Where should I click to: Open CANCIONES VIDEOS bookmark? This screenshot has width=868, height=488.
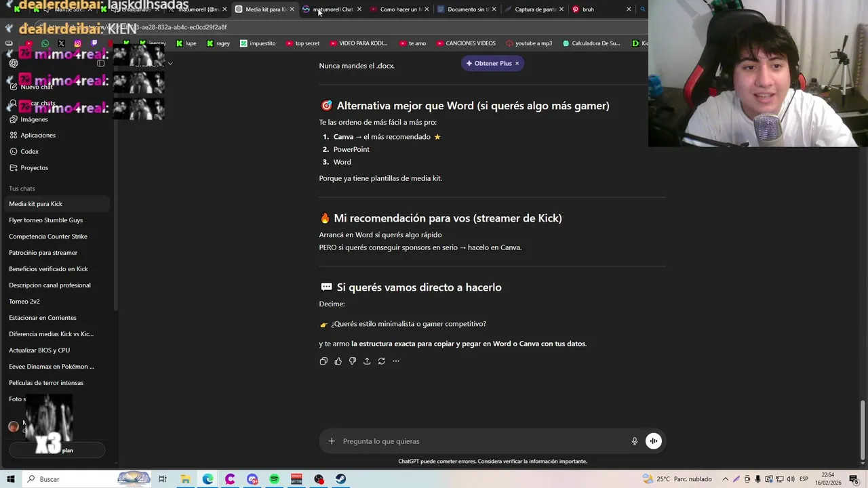tap(465, 43)
